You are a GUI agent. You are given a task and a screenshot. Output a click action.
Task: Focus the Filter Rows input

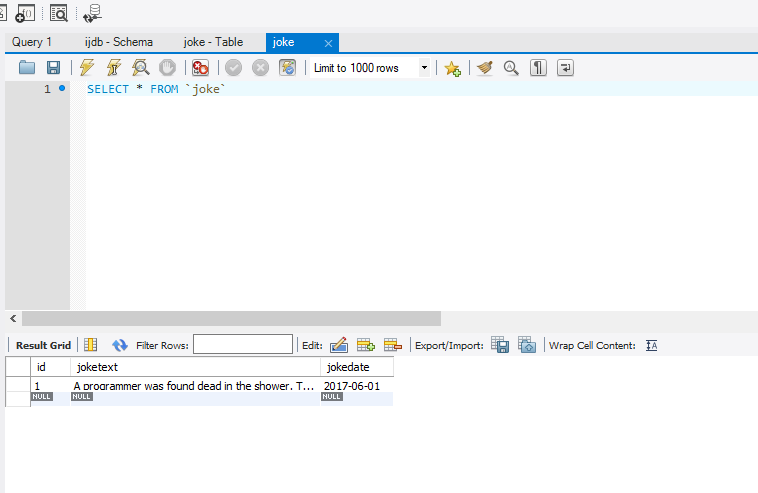(243, 344)
